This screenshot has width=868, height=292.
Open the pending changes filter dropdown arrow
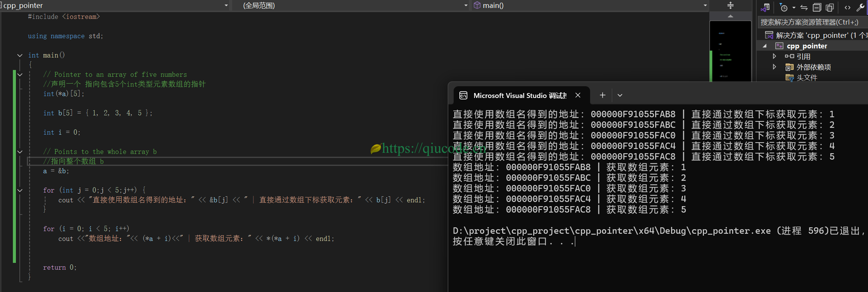794,8
